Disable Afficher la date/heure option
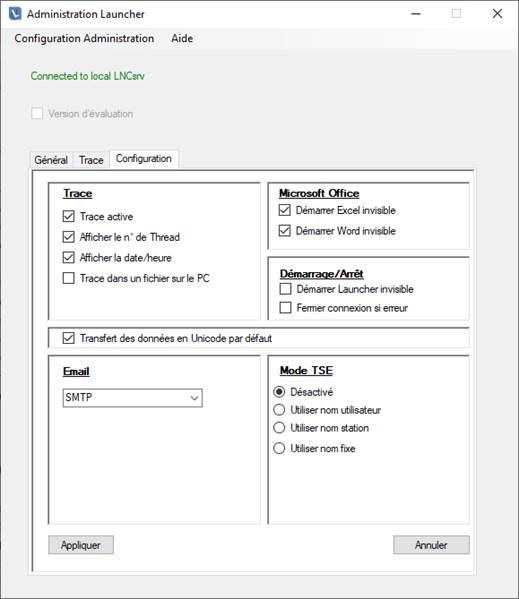 pyautogui.click(x=68, y=257)
